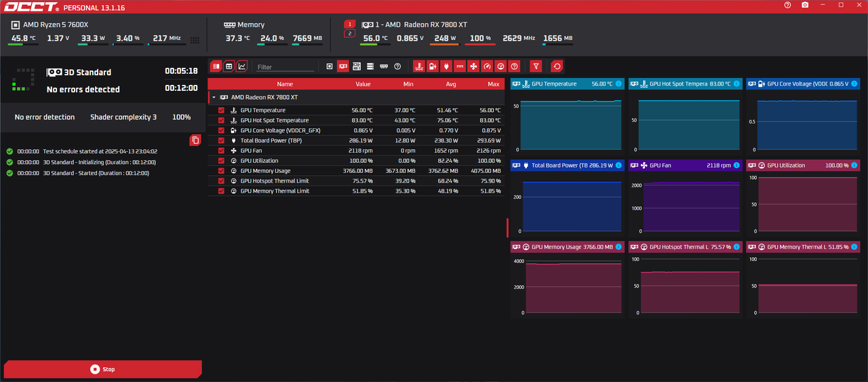The image size is (868, 382).
Task: Uncheck GPU Core Voltage (VDDCR_GFX) checkbox
Action: pos(221,130)
